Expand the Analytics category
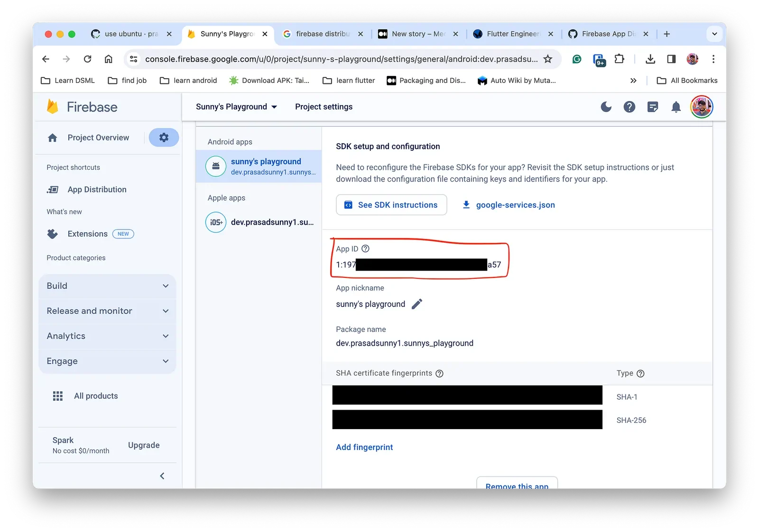 pyautogui.click(x=107, y=336)
